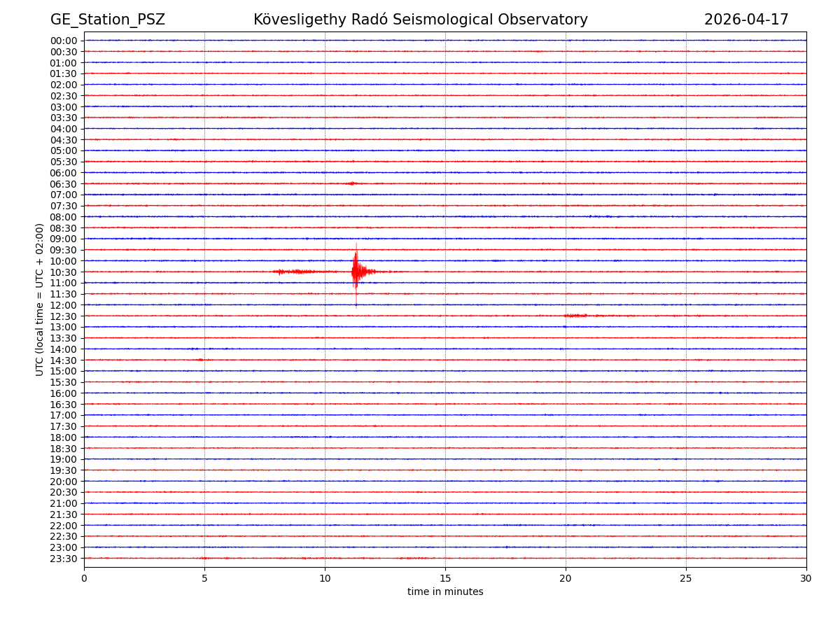Select the 23:30 time row label
Viewport: 840px width, 630px height.
pos(64,559)
